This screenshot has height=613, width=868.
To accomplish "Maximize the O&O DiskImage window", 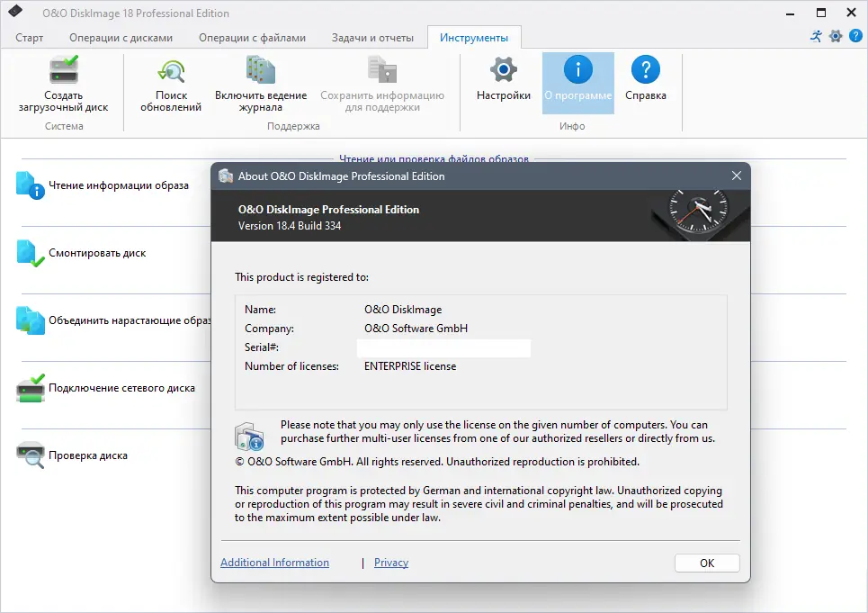I will pyautogui.click(x=821, y=13).
